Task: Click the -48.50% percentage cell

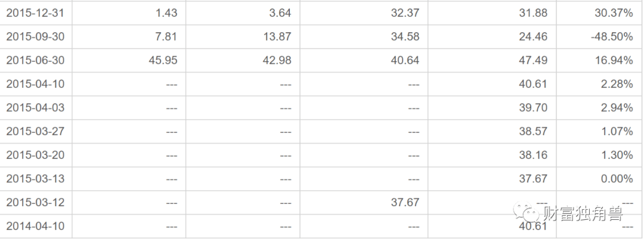Action: coord(610,36)
